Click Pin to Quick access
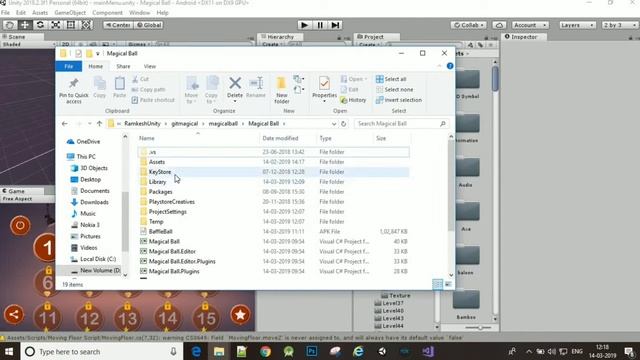This screenshot has height=360, width=640. [x=73, y=90]
